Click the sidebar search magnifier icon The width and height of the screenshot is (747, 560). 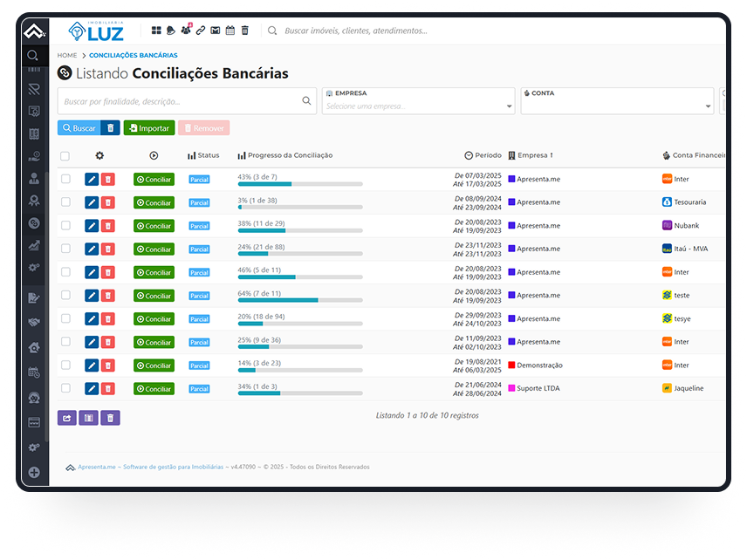pyautogui.click(x=32, y=55)
